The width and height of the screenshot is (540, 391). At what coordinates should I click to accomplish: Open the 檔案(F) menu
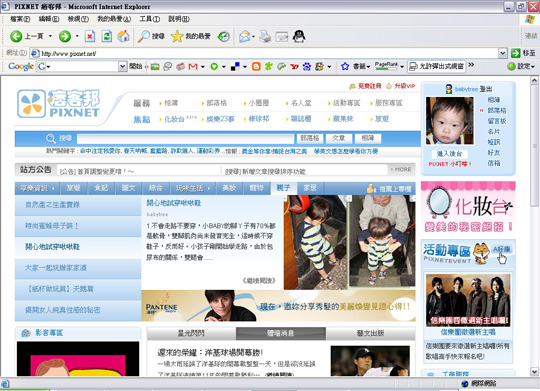pos(20,19)
